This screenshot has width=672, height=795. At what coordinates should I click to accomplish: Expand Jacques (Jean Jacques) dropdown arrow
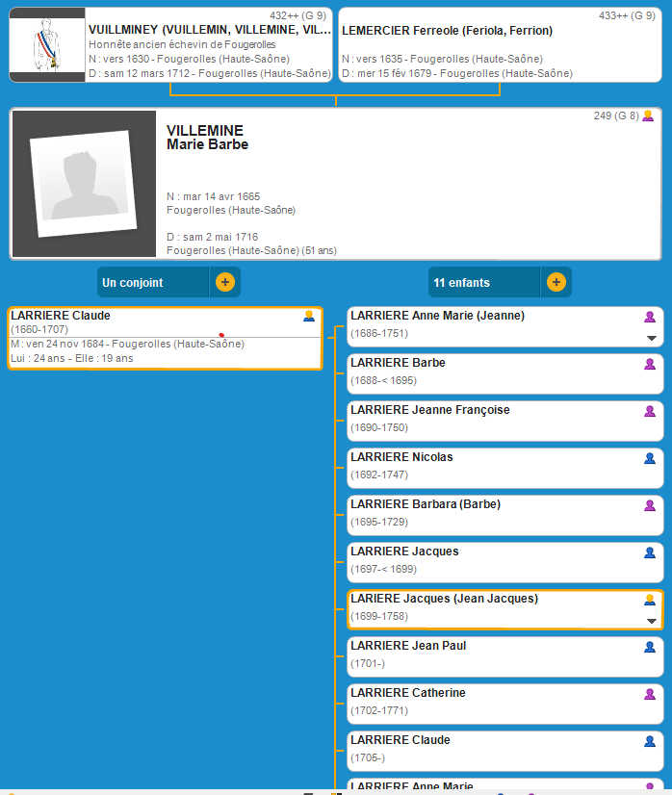click(651, 621)
